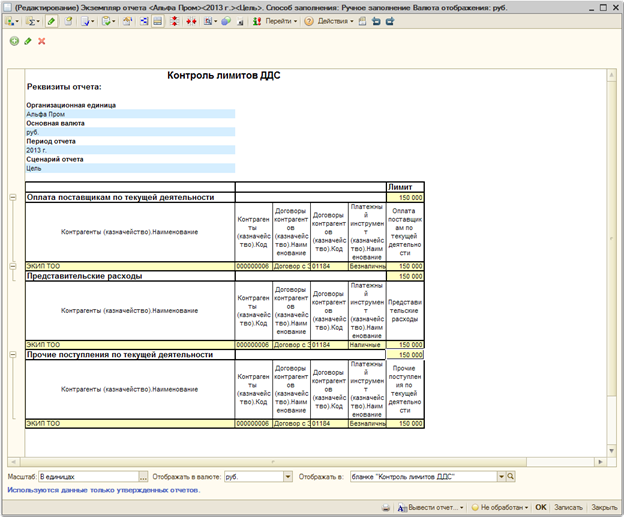Click the green pencil edit row icon

27,41
